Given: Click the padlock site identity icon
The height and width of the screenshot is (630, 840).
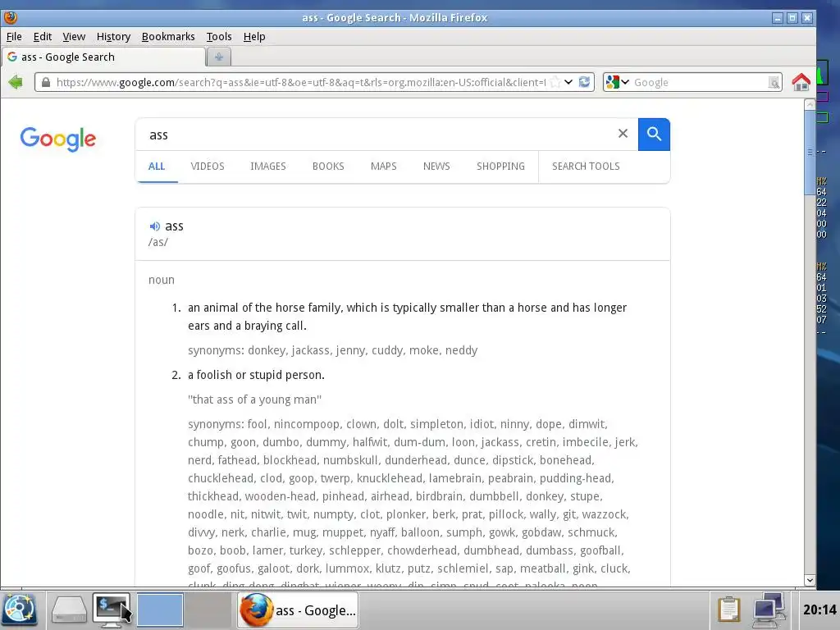Looking at the screenshot, I should point(46,82).
